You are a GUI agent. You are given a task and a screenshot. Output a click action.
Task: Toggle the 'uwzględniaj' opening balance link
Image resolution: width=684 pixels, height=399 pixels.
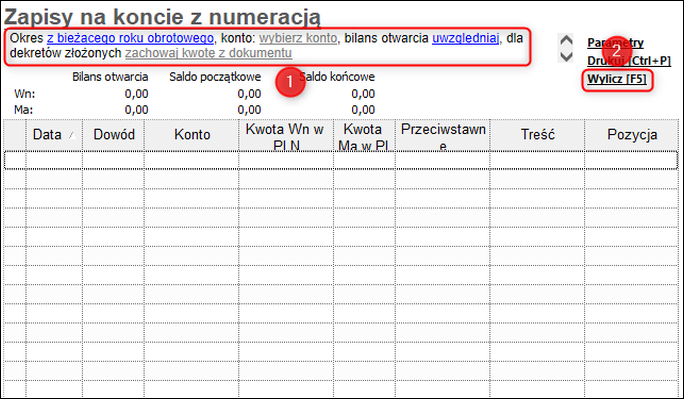click(x=465, y=38)
